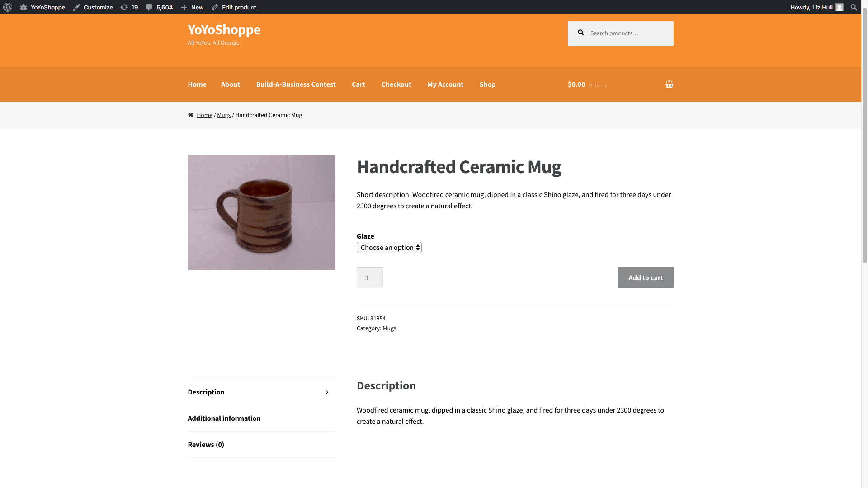Open Build-A-Business Contest menu item

click(x=296, y=84)
